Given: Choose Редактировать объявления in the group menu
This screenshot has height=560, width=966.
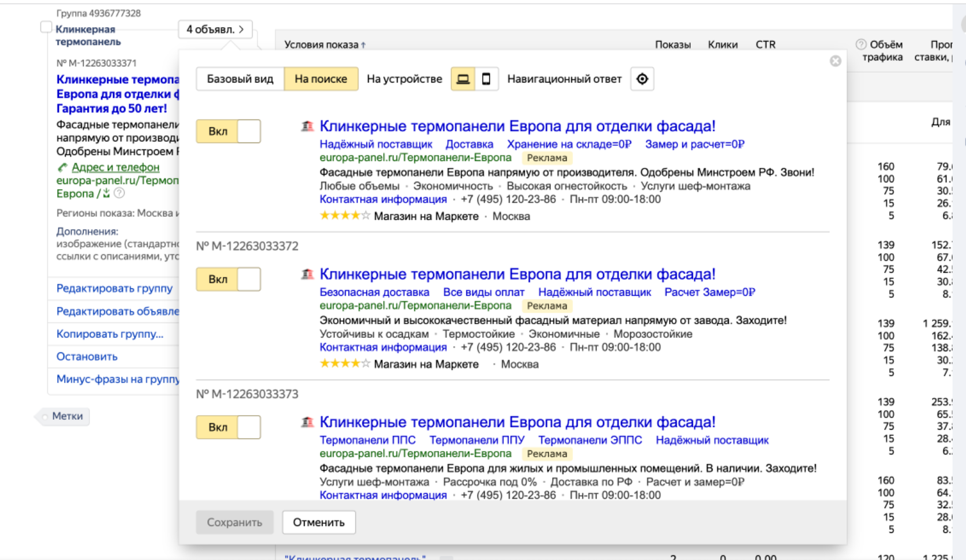Looking at the screenshot, I should click(x=118, y=311).
